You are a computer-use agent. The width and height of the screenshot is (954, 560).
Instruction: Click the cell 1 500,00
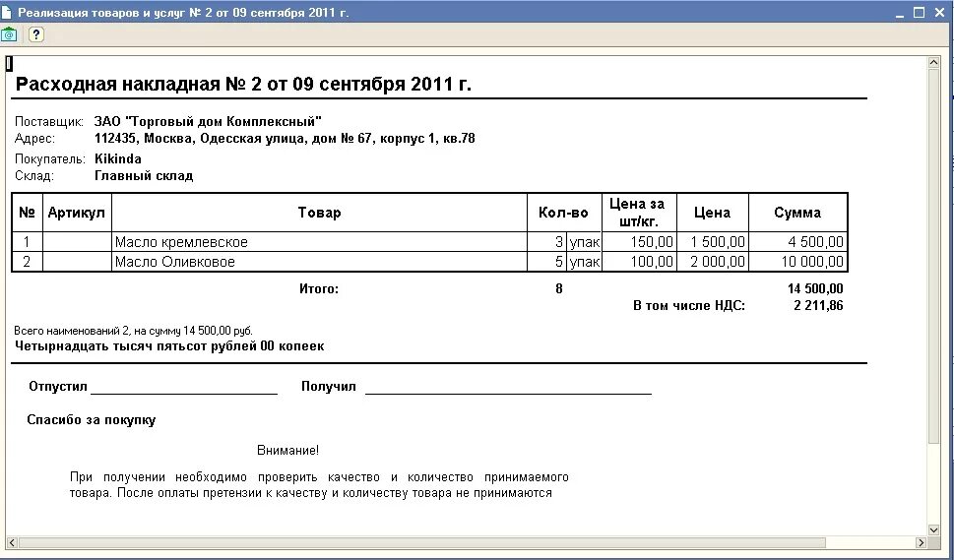[x=713, y=242]
